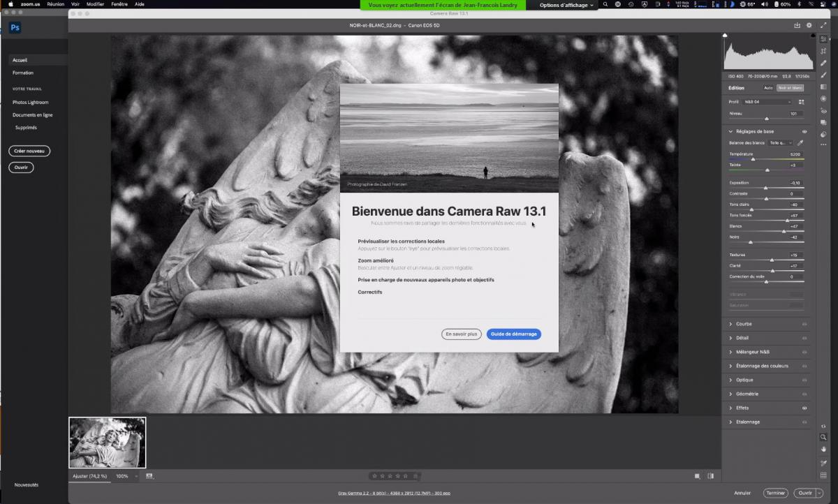Select the Radial Filter tool
838x504 pixels.
click(823, 98)
